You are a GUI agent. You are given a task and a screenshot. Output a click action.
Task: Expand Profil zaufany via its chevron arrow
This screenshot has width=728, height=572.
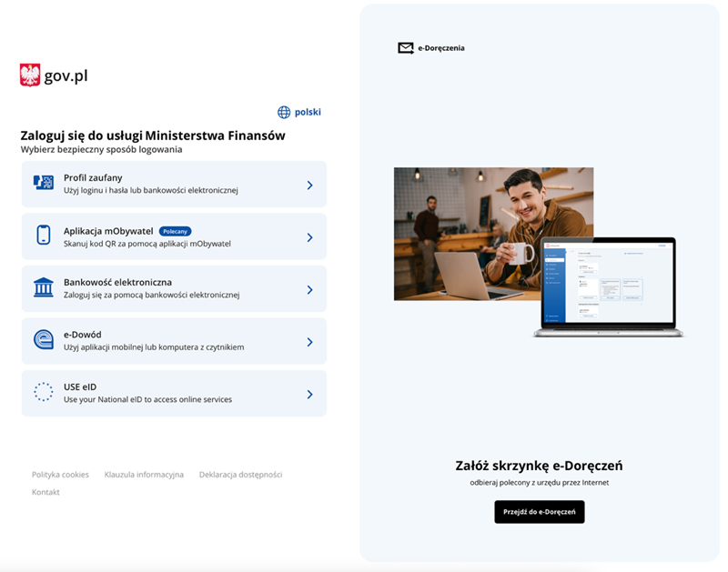(309, 185)
